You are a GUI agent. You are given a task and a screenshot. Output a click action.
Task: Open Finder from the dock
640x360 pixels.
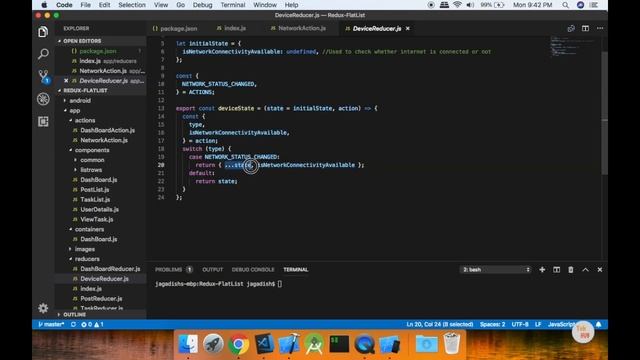188,344
